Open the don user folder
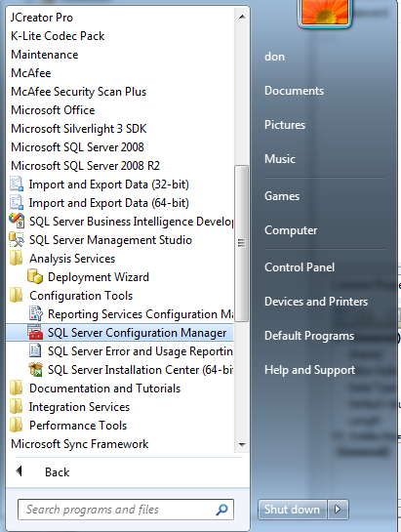Viewport: 401px width, 532px height. point(274,57)
